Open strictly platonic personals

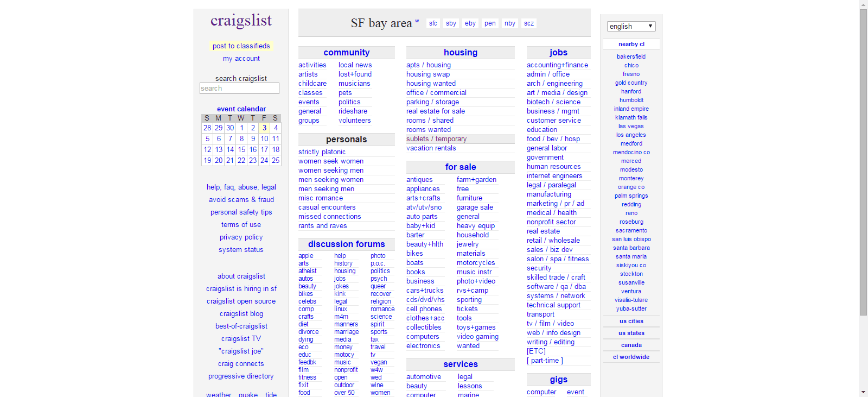pyautogui.click(x=322, y=152)
